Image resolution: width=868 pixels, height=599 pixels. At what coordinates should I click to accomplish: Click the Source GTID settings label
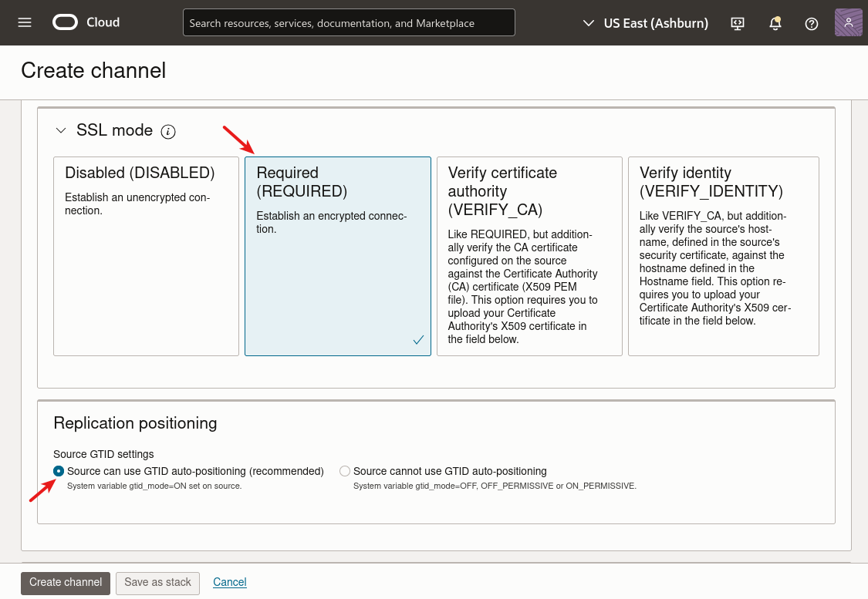[103, 454]
